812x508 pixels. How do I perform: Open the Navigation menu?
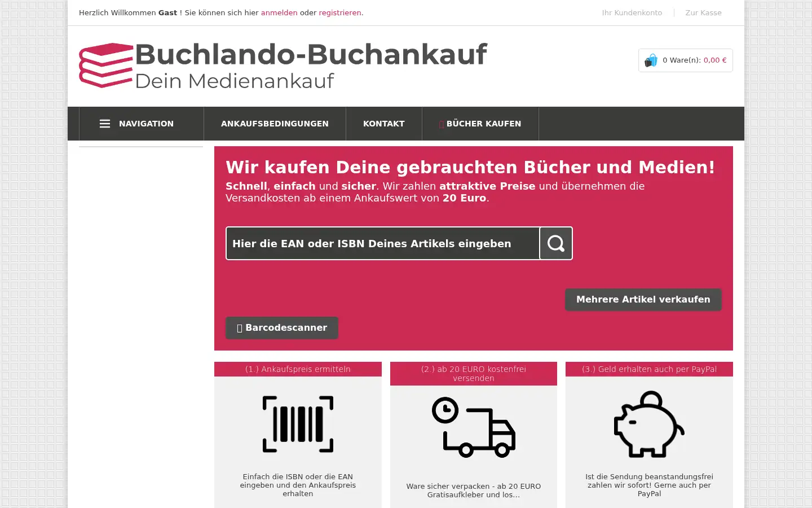coord(142,124)
